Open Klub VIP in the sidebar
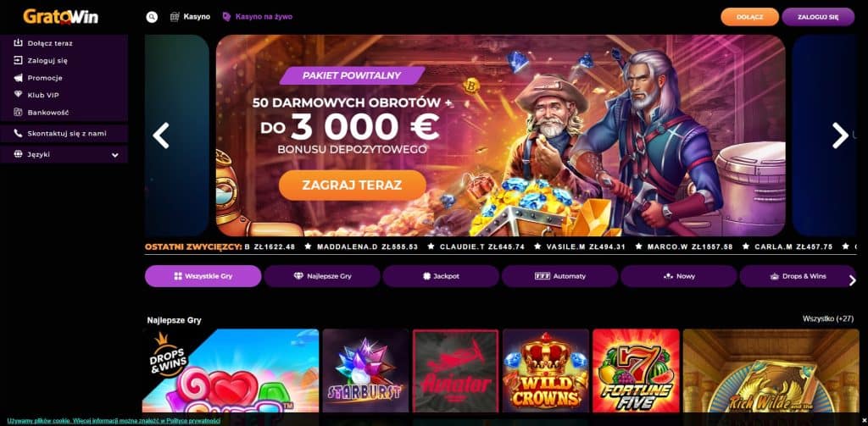 click(x=43, y=95)
